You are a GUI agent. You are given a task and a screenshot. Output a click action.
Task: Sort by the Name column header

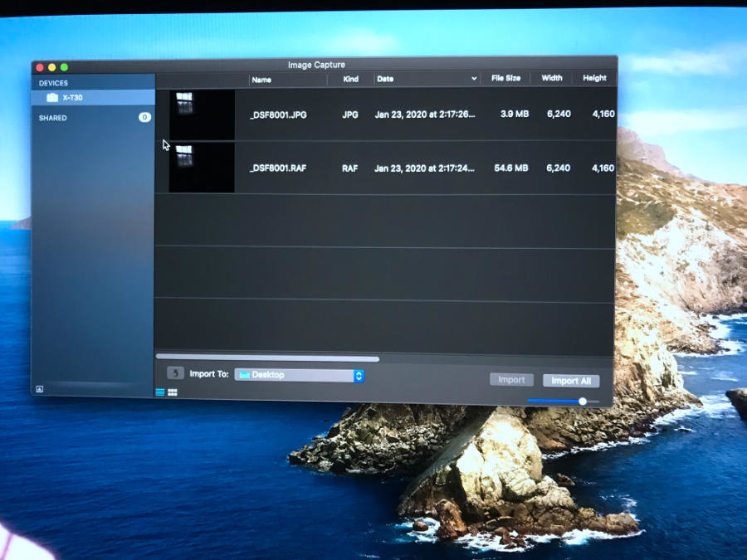click(x=262, y=80)
